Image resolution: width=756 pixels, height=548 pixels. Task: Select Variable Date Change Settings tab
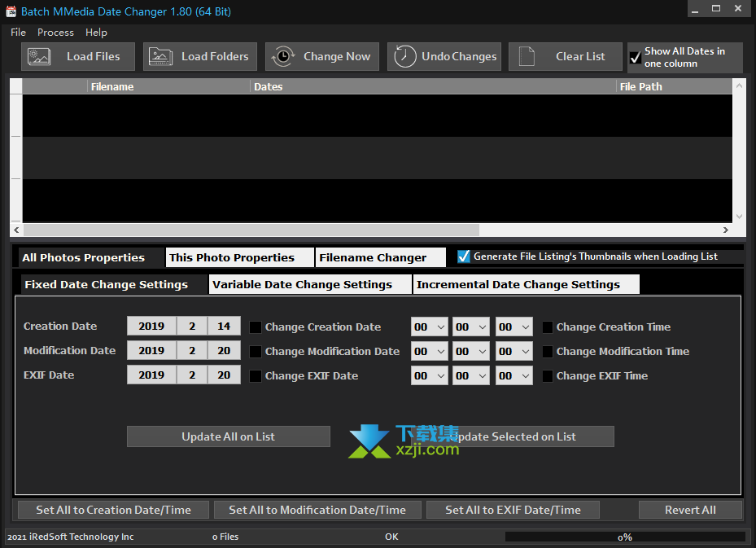310,285
